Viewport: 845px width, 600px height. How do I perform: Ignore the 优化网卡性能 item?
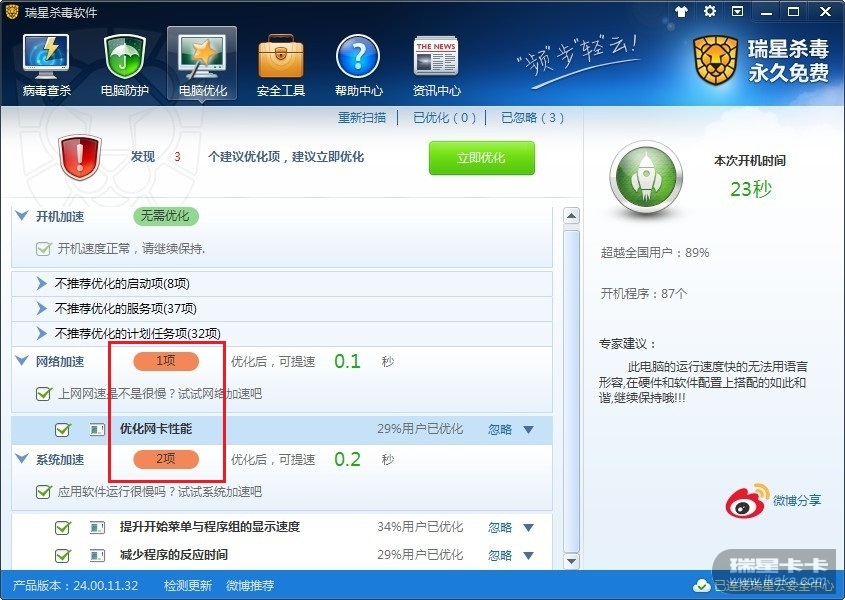(x=500, y=430)
